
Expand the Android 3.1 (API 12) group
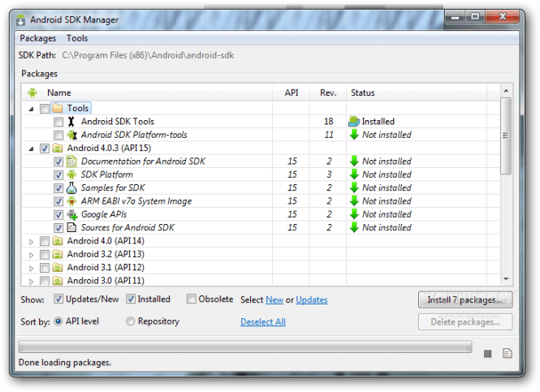coord(32,268)
